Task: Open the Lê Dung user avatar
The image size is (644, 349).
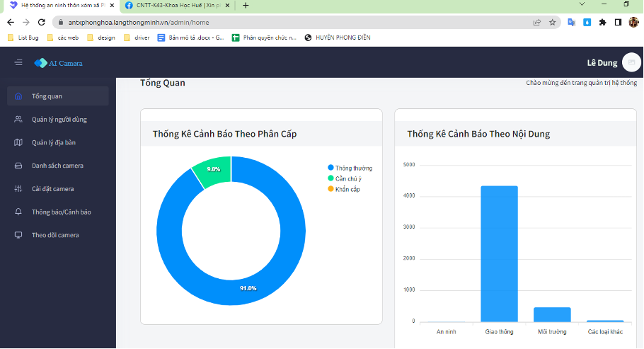Action: click(631, 63)
